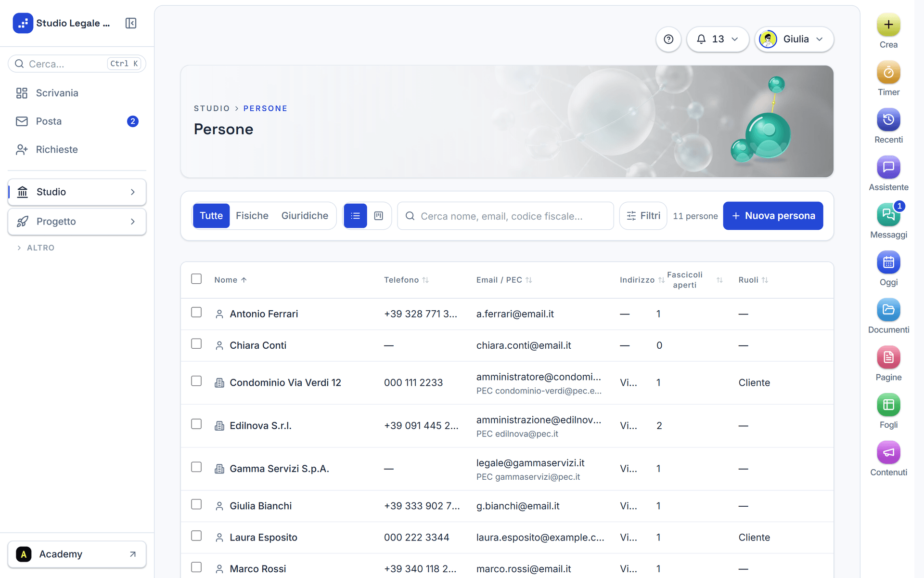This screenshot has height=578, width=924.
Task: Open the help question mark icon
Action: point(668,39)
